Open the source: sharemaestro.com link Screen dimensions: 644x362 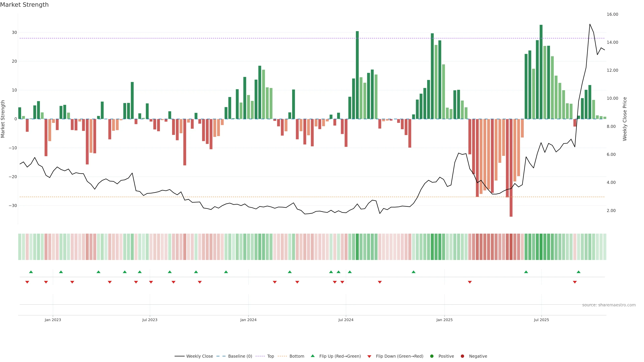pos(609,305)
